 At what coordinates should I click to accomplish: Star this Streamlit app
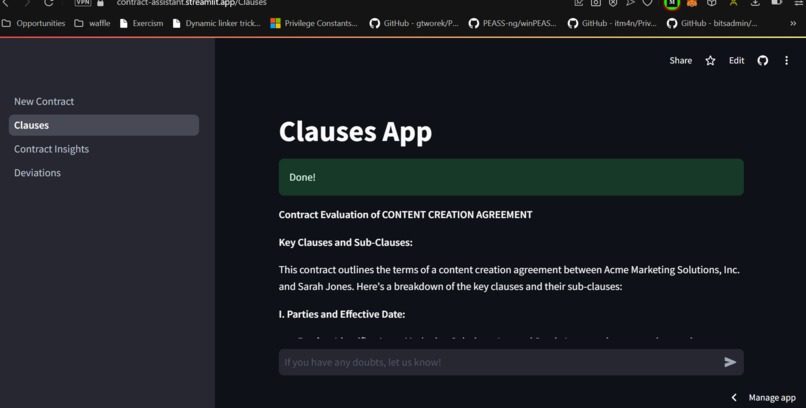[x=710, y=61]
